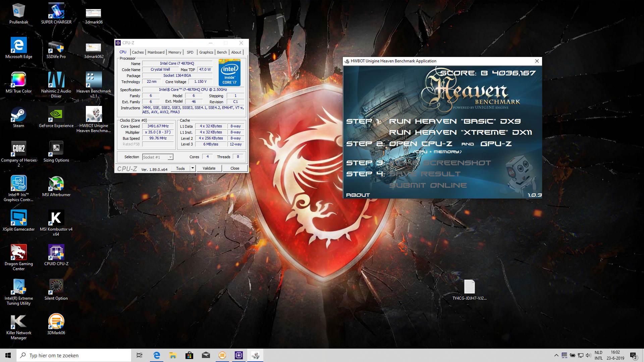Viewport: 644px width, 362px height.
Task: Click the taskbar search box
Action: (74, 355)
